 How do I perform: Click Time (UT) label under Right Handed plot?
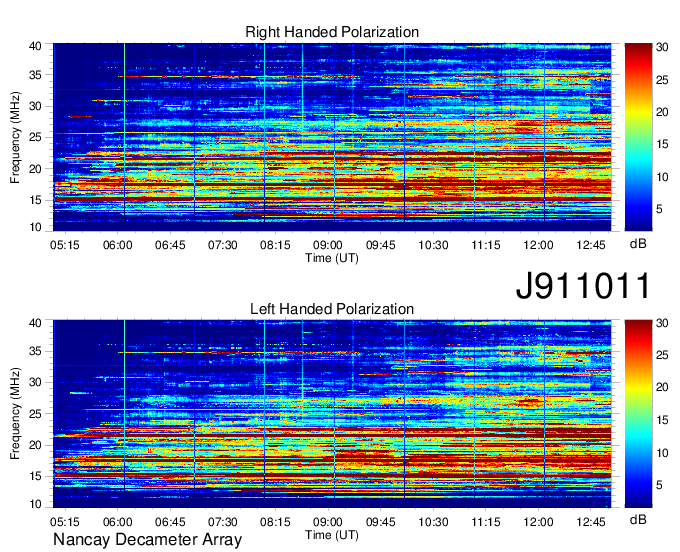332,258
